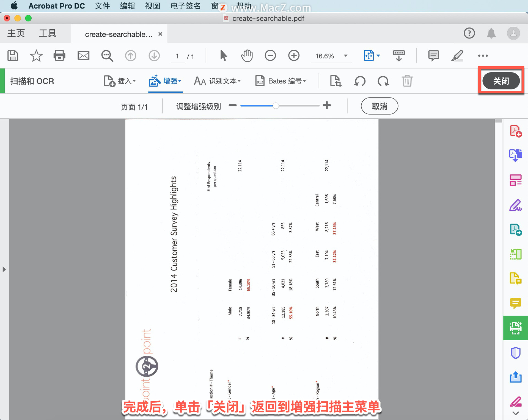Screen dimensions: 528x420
Task: Open the zoom level 16.6% dropdown
Action: 345,56
